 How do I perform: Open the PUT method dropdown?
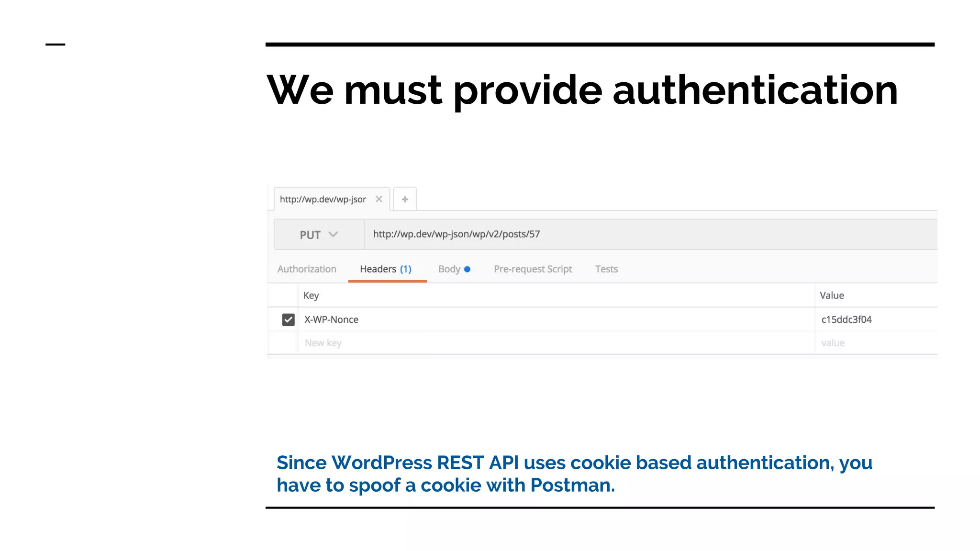[x=319, y=234]
